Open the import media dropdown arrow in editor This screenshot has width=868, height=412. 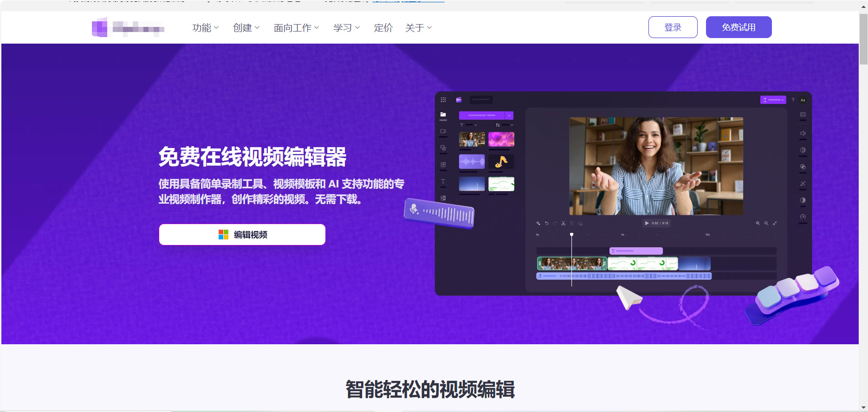(x=509, y=116)
